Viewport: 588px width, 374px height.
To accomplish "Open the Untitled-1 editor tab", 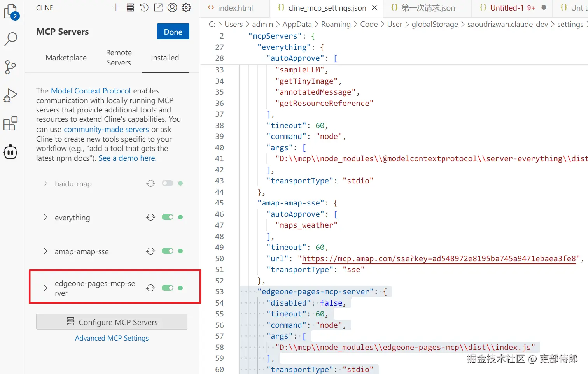I will (512, 8).
